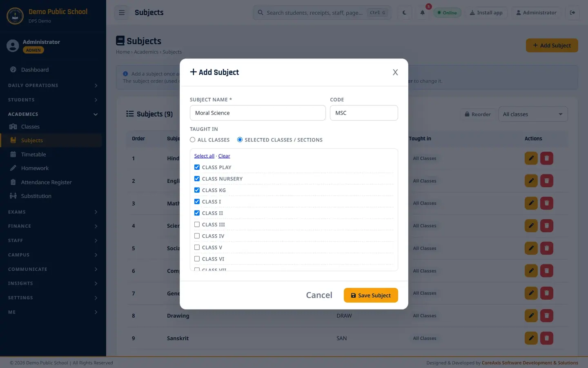Screen dimensions: 588x368
Task: Cancel the Add Subject dialog
Action: 319,295
